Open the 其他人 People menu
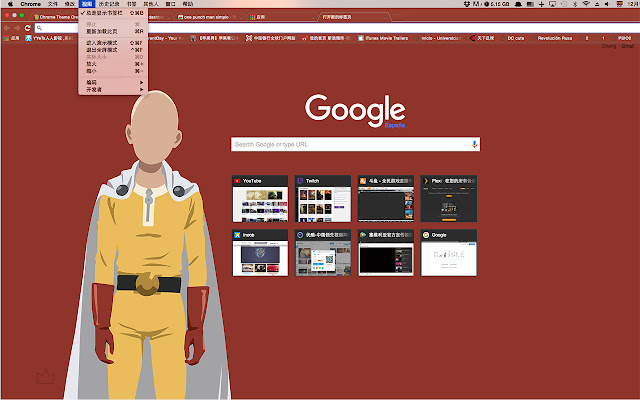 [x=151, y=4]
